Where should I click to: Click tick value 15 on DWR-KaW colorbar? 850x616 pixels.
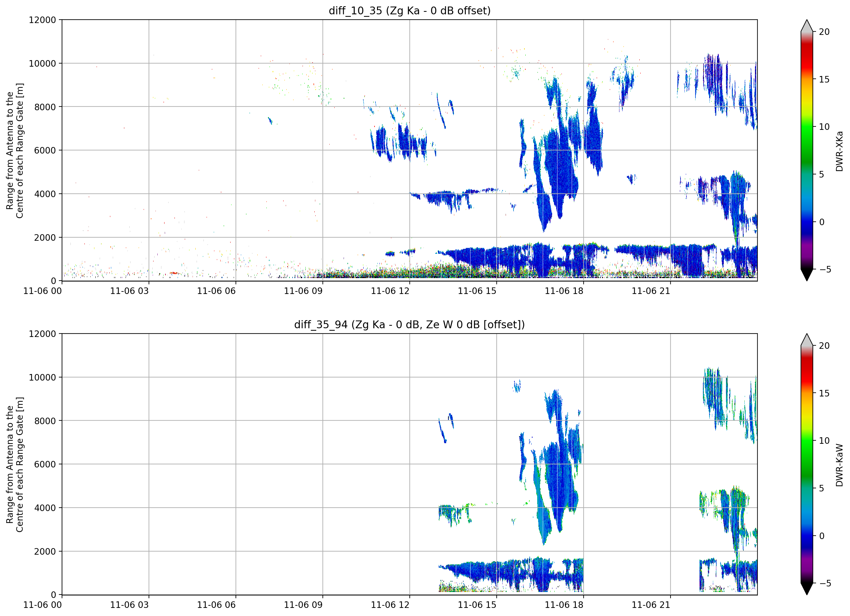(x=824, y=393)
